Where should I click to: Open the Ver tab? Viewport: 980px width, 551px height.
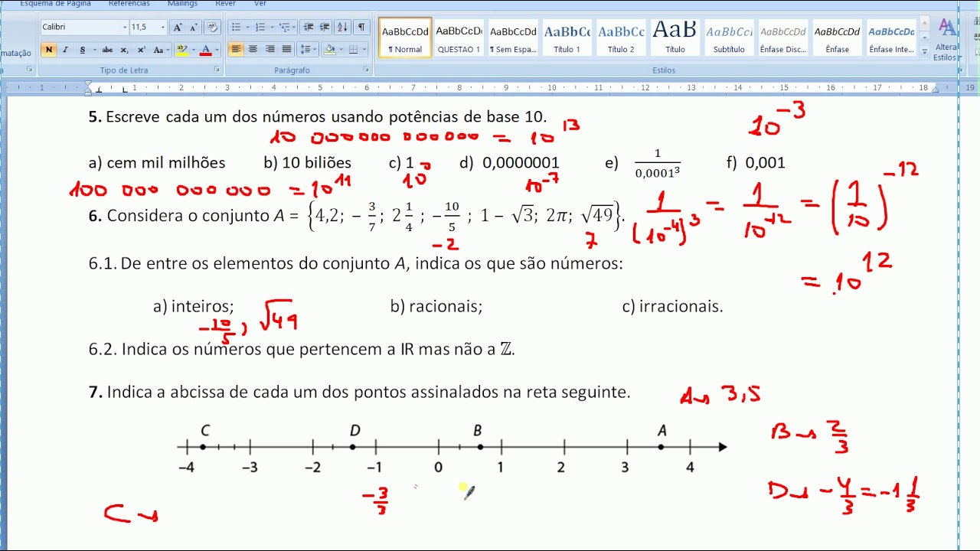click(260, 4)
